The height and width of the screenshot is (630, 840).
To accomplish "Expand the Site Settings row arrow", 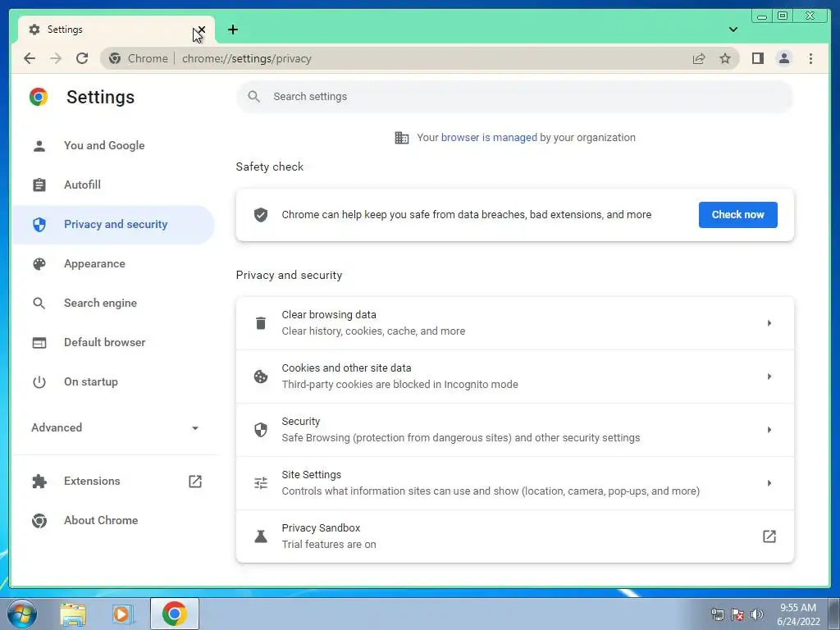I will click(x=769, y=483).
